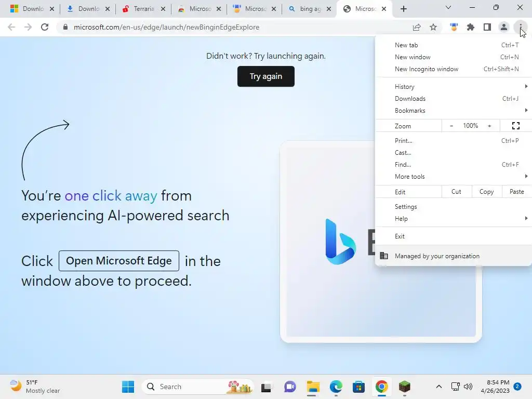Open Minecraft from taskbar
Viewport: 532px width, 399px height.
tap(404, 387)
